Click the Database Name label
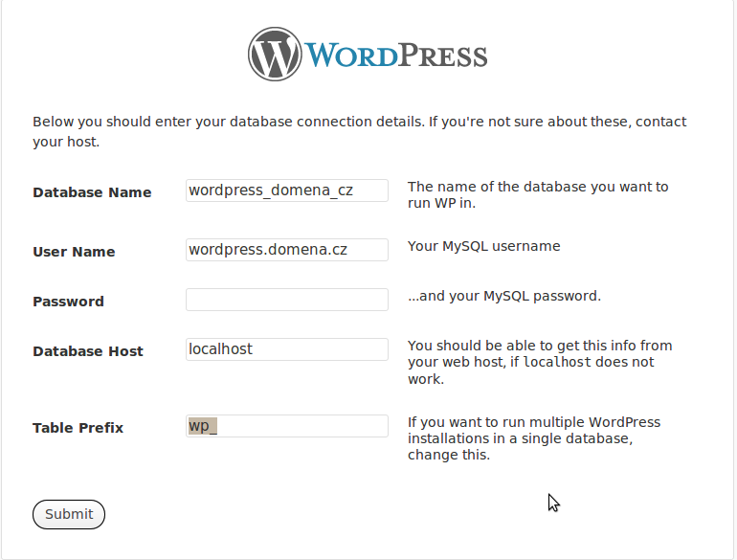This screenshot has width=737, height=560. pos(92,192)
